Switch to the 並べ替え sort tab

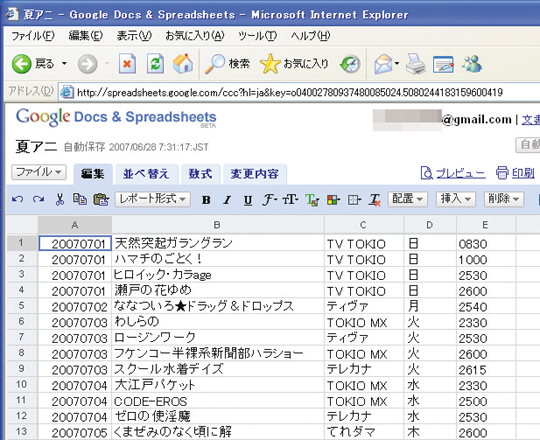[146, 174]
